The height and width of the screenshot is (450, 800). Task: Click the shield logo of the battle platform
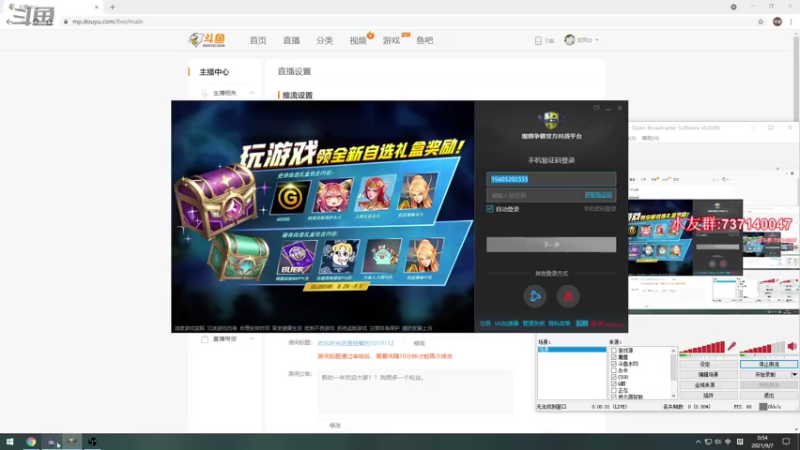(551, 121)
